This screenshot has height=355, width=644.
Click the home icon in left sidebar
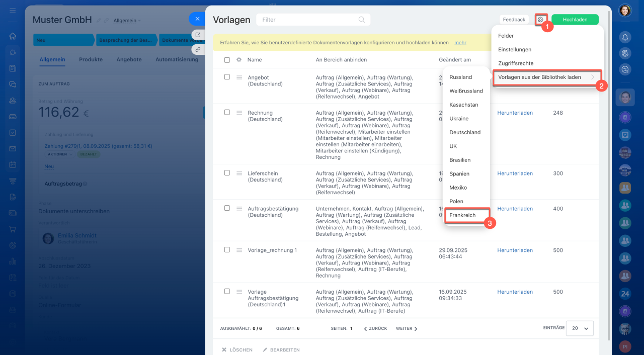point(13,36)
